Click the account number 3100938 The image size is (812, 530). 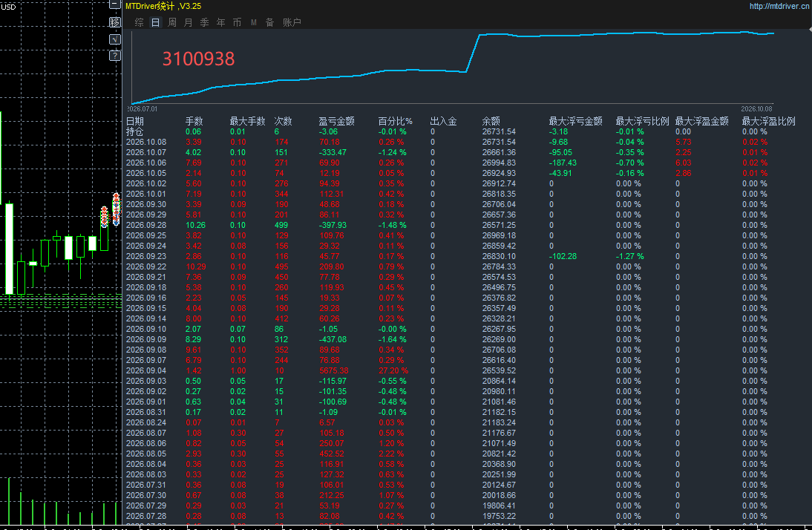pos(198,59)
